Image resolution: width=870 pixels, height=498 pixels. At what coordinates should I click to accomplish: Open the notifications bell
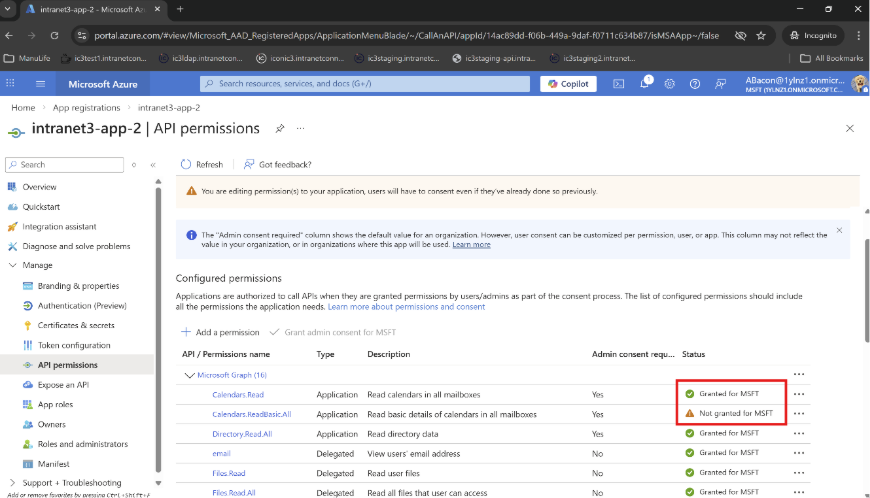[x=645, y=84]
